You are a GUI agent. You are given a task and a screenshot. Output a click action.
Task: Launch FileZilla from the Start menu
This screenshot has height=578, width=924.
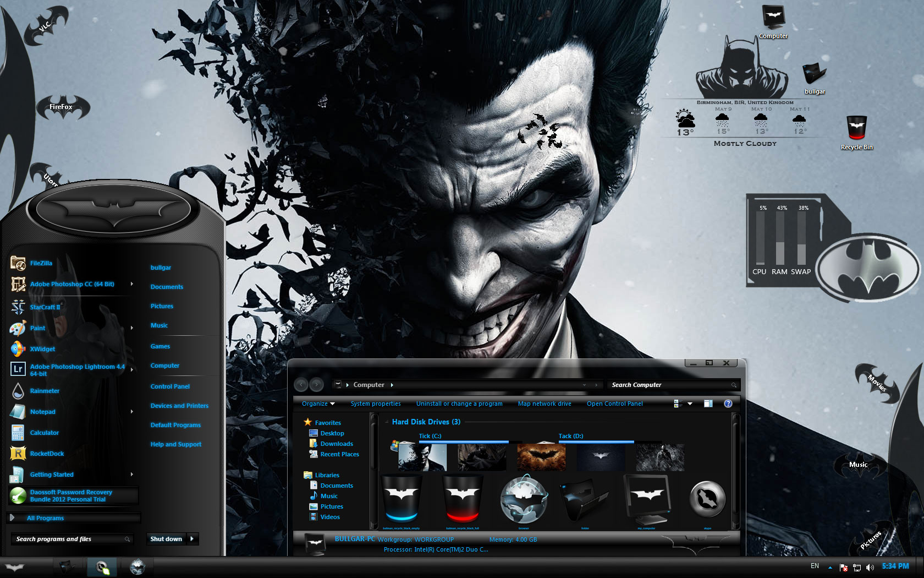point(41,263)
